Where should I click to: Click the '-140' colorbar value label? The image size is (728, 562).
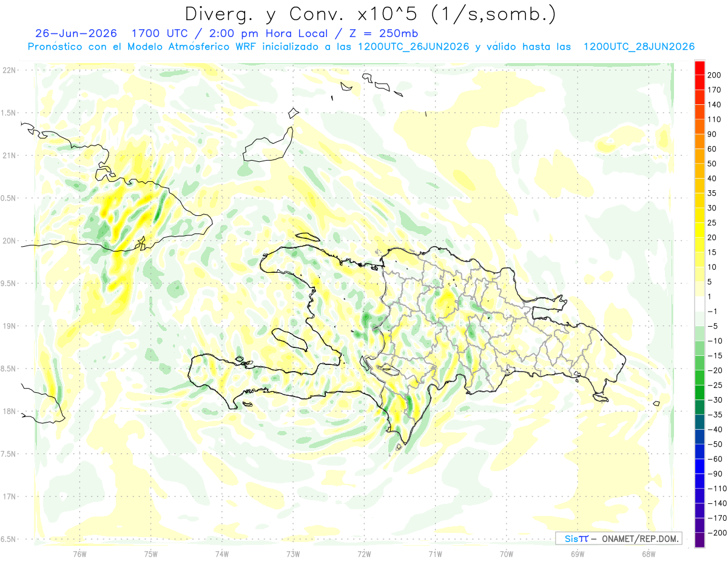tap(716, 503)
